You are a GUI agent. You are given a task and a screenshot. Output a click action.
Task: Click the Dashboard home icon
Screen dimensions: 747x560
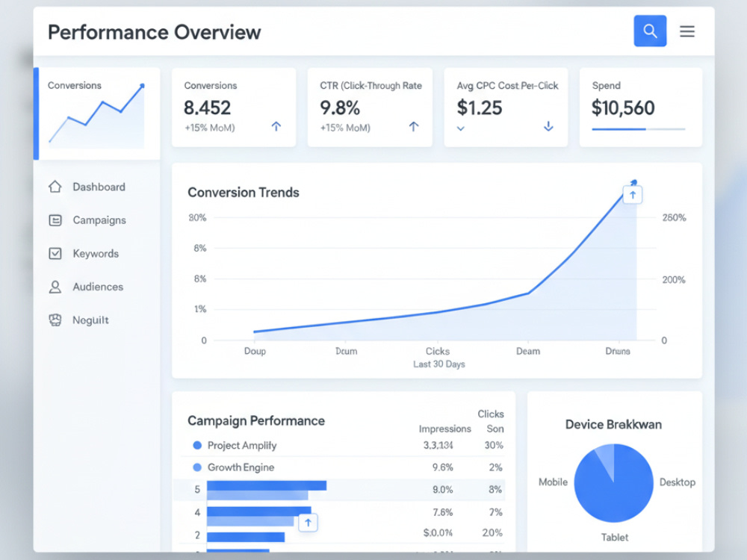pyautogui.click(x=55, y=187)
